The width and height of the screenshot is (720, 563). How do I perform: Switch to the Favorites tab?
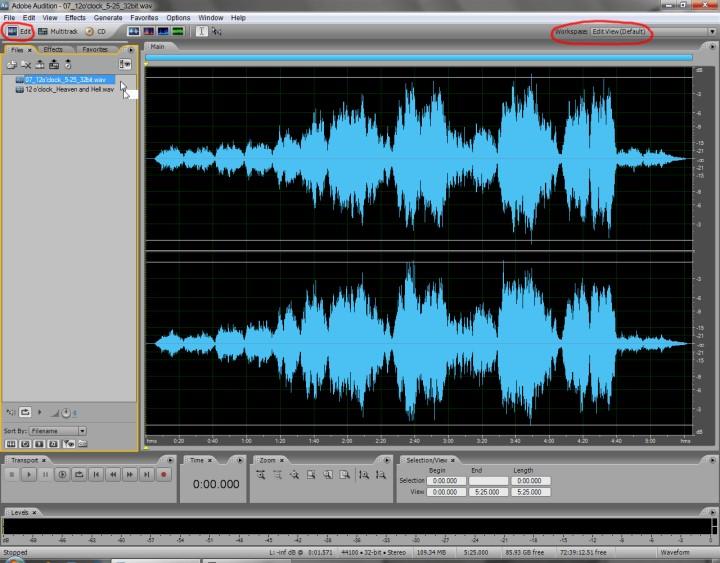(95, 50)
